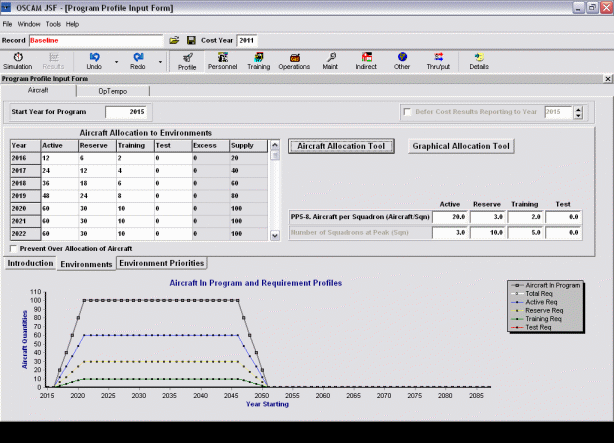
Task: Open the Window menu
Action: [x=29, y=24]
